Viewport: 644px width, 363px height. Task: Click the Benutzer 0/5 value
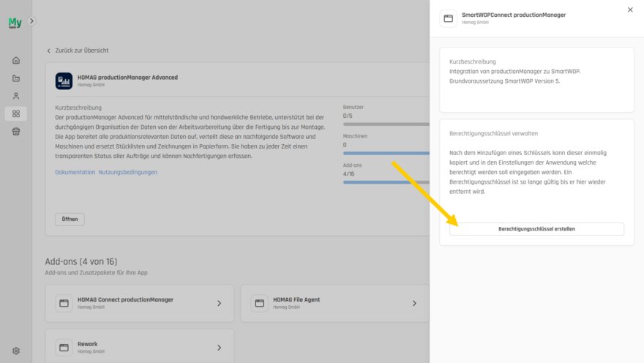348,116
